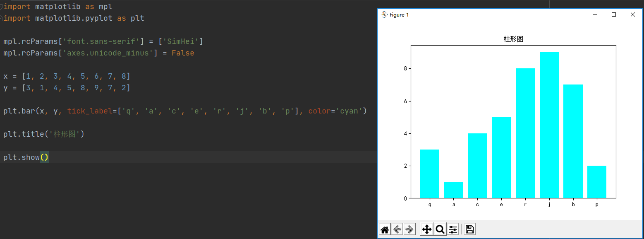The width and height of the screenshot is (644, 239).
Task: Click the Figure 1 window icon
Action: pos(384,14)
